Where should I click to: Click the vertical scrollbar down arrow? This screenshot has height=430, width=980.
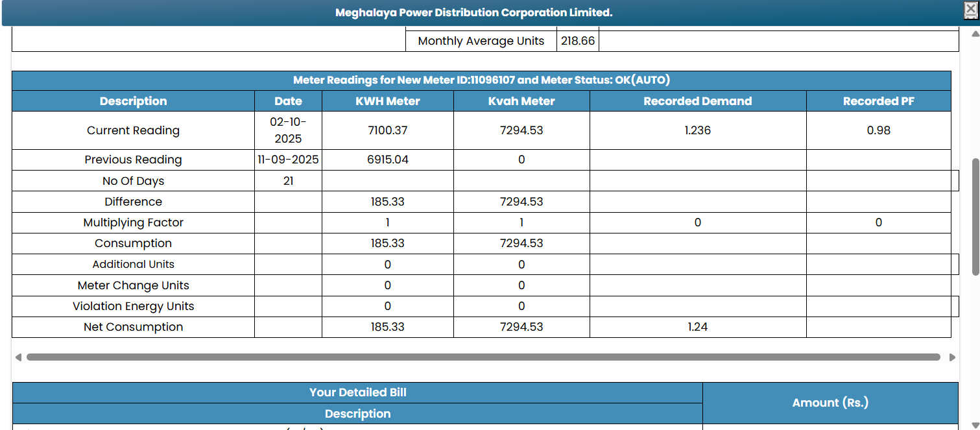click(975, 425)
